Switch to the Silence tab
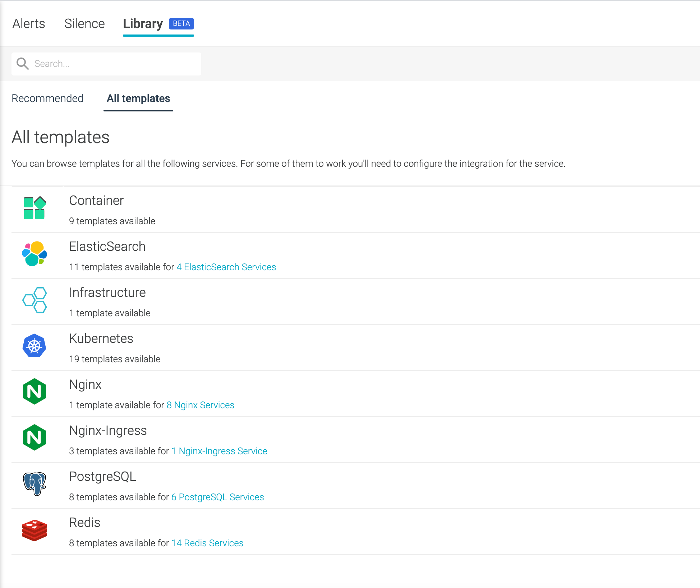The image size is (700, 588). (x=84, y=24)
